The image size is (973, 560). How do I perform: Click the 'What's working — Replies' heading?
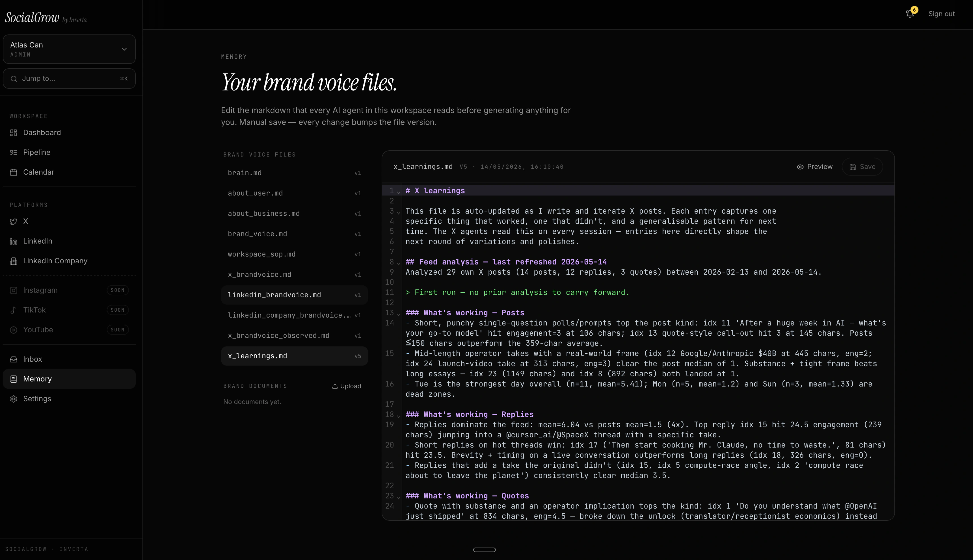(x=469, y=414)
